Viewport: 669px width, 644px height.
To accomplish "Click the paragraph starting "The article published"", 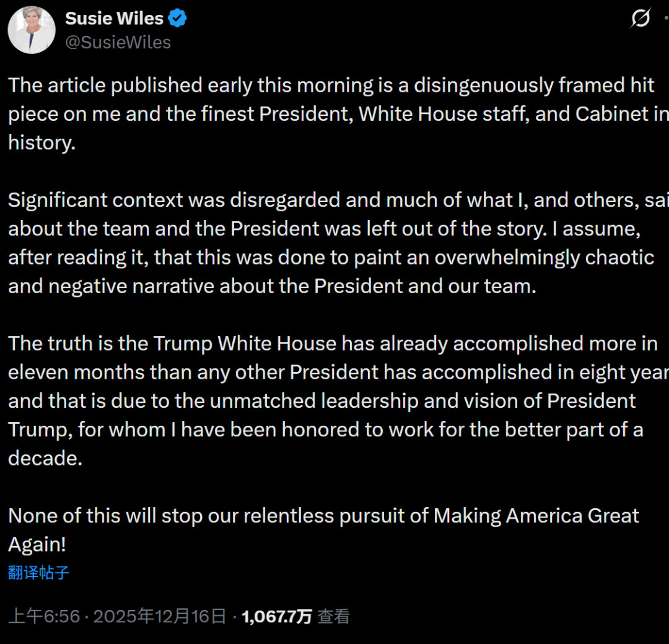I will pos(331,114).
